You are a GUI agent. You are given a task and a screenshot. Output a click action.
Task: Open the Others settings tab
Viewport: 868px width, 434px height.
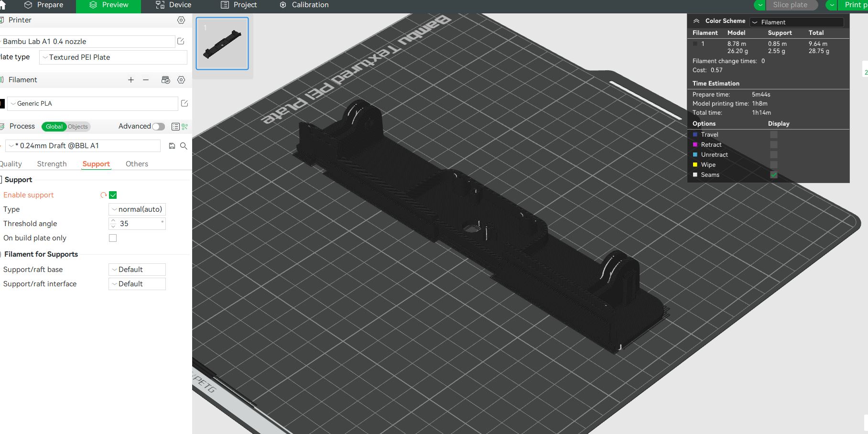tap(137, 164)
